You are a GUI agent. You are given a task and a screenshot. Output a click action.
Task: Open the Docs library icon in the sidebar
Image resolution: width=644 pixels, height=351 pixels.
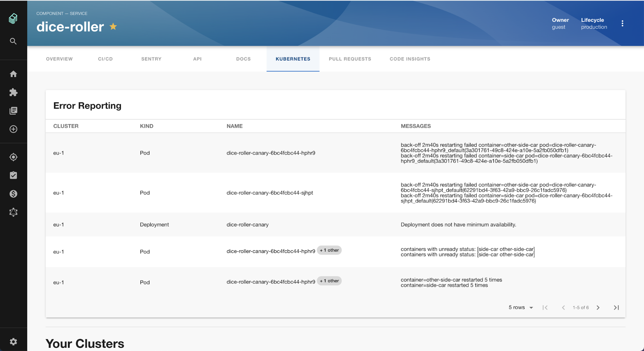point(13,111)
